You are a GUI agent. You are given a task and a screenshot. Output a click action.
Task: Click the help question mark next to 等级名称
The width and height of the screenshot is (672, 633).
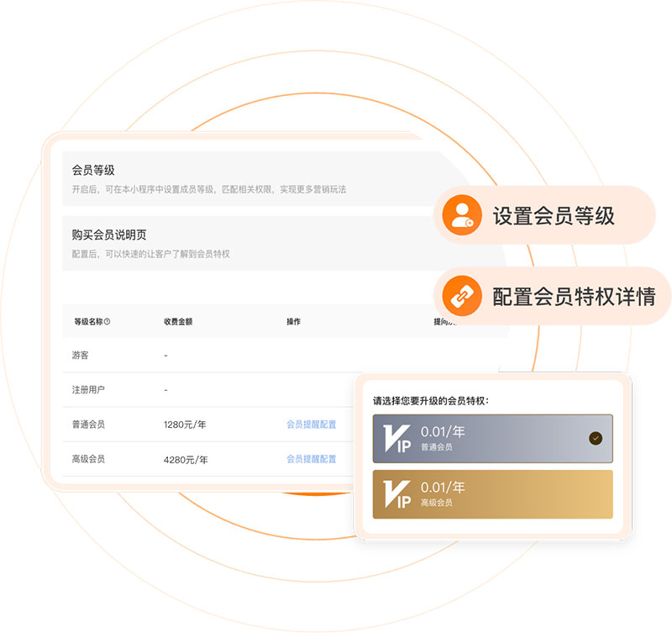[107, 322]
